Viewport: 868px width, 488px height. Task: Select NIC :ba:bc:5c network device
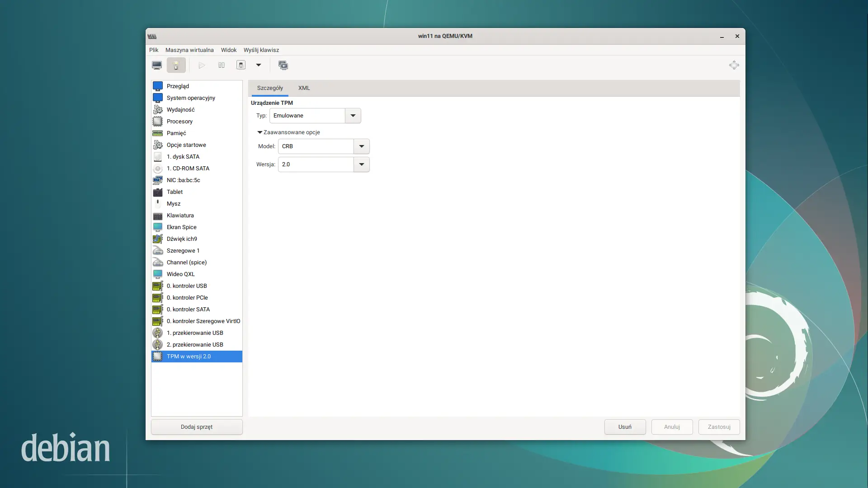coord(197,180)
